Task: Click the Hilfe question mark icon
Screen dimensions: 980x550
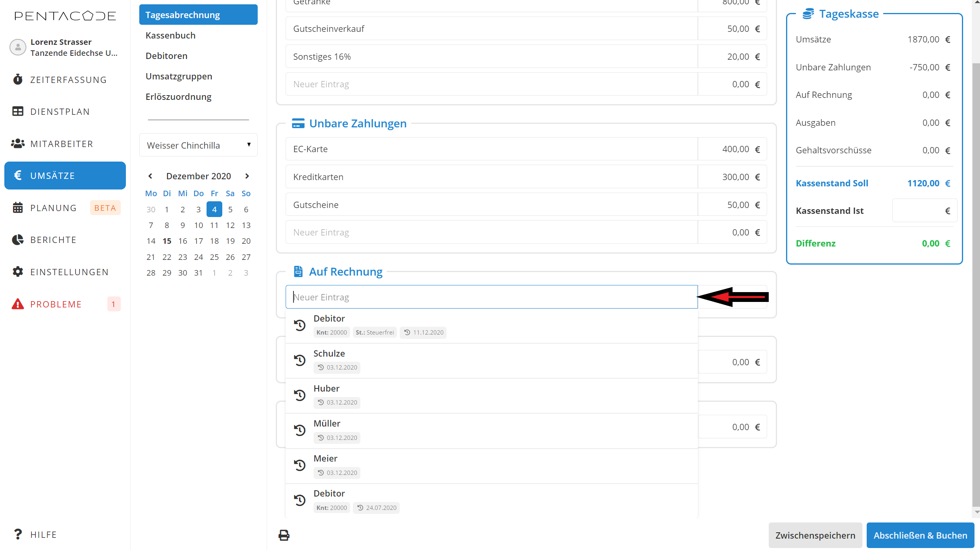Action: tap(18, 534)
